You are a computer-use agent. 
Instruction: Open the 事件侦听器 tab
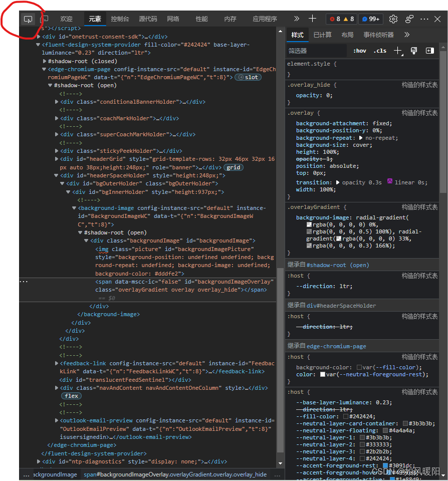click(x=379, y=35)
